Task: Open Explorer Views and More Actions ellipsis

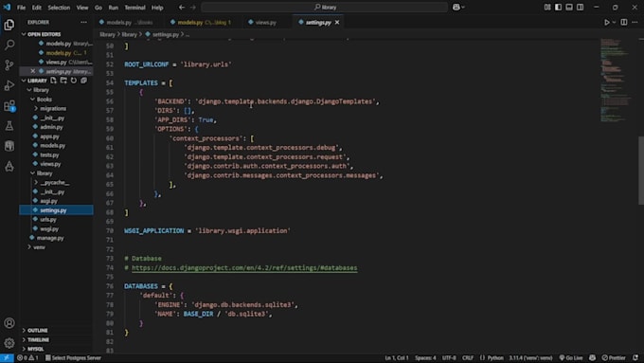Action: pos(83,22)
